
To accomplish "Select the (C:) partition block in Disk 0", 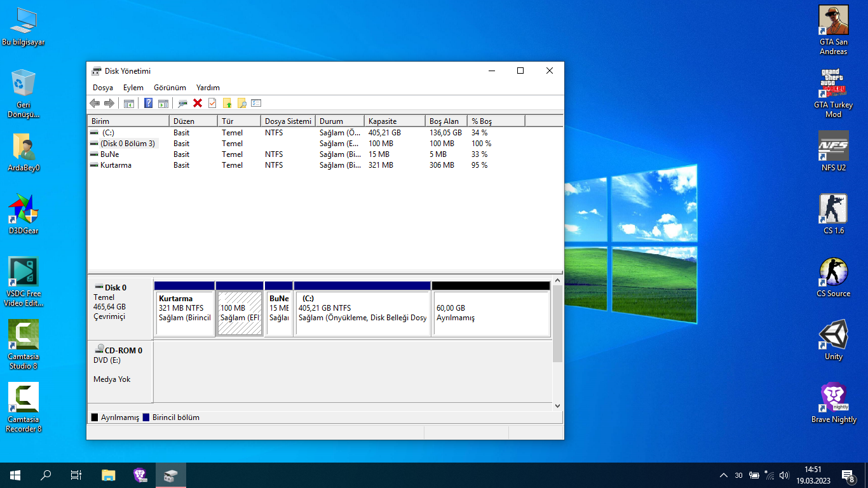I will pyautogui.click(x=362, y=313).
